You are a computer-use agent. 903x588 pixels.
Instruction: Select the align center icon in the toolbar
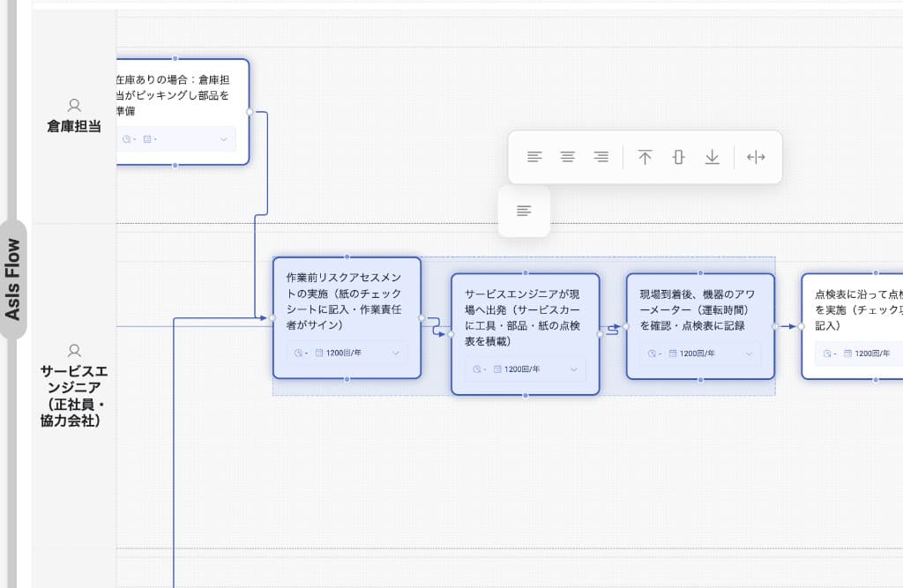pyautogui.click(x=568, y=157)
